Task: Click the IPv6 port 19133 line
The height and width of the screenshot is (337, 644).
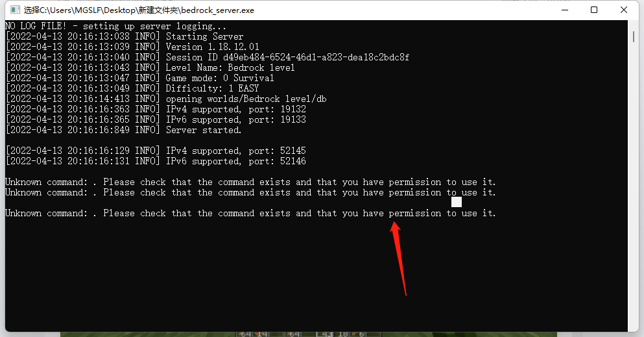Action: [x=156, y=119]
